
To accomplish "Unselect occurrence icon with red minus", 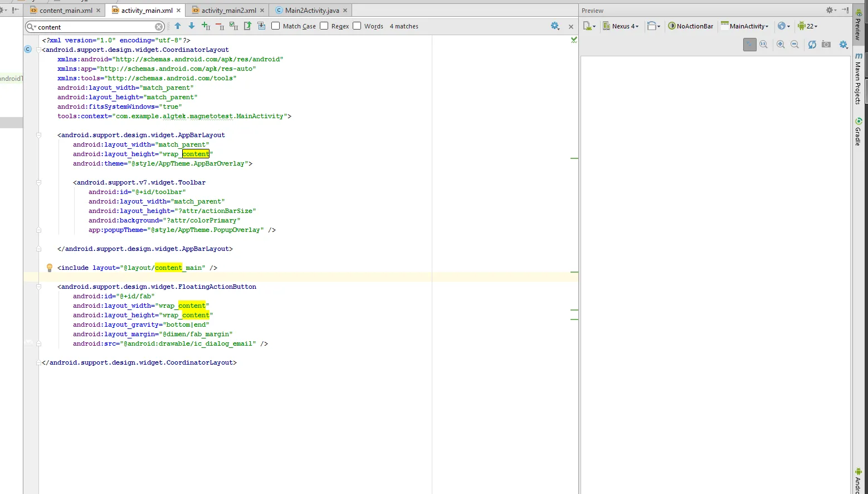I will tap(220, 26).
